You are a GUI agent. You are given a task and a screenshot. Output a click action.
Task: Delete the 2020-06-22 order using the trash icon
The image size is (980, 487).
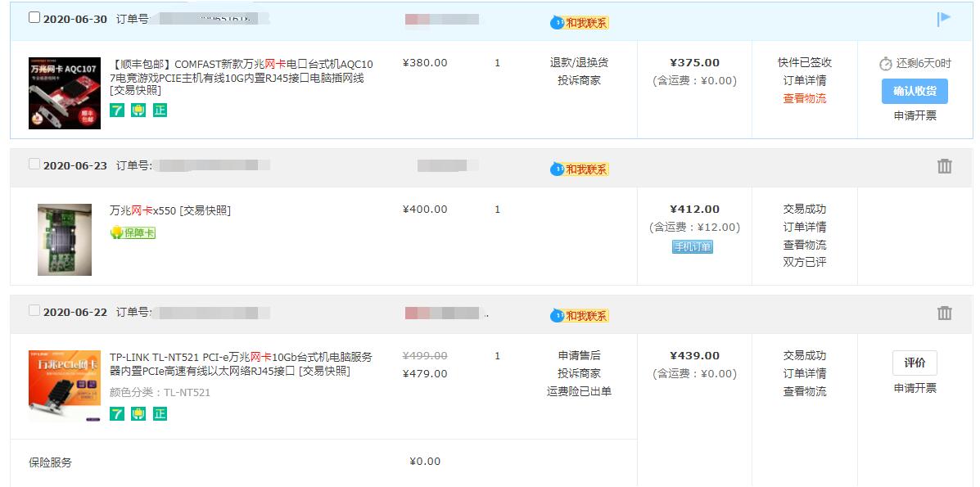pos(946,313)
